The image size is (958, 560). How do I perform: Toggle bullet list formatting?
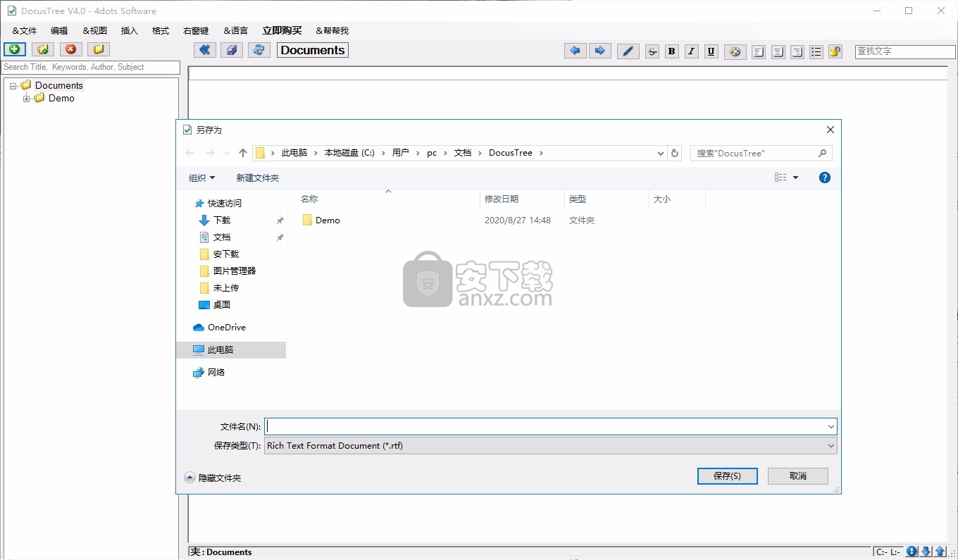pyautogui.click(x=816, y=52)
